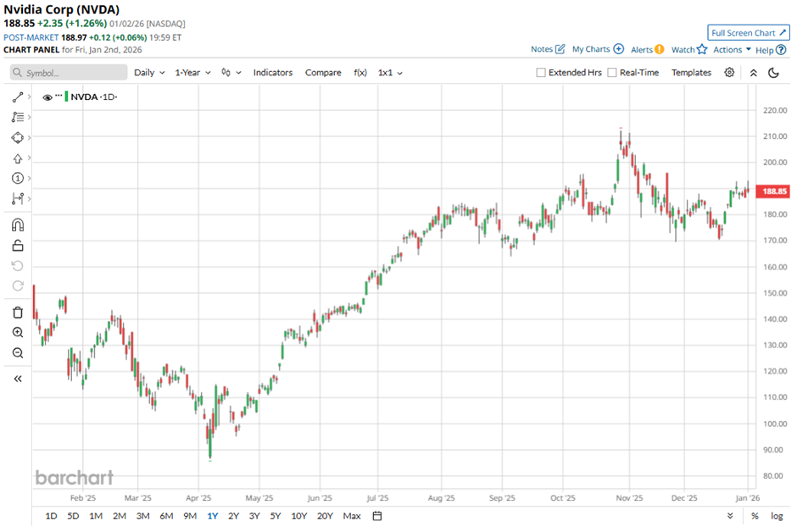Redo the last chart action
This screenshot has width=797, height=532.
[x=18, y=285]
